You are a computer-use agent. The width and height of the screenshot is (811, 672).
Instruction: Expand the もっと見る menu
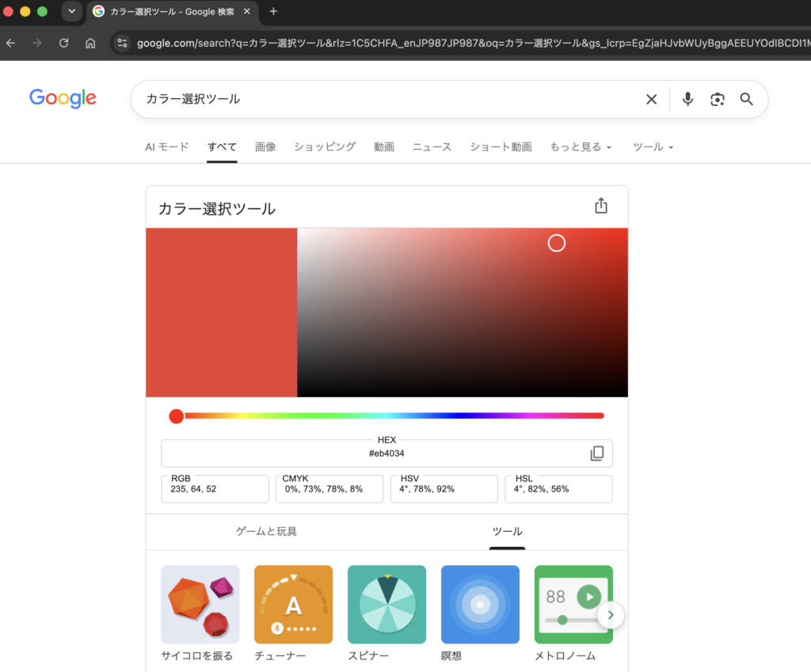(x=581, y=147)
